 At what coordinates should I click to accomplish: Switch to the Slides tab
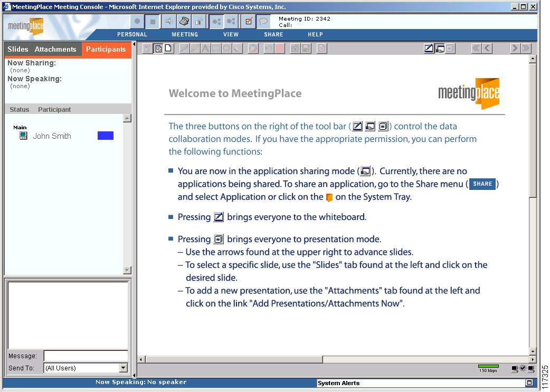click(18, 50)
